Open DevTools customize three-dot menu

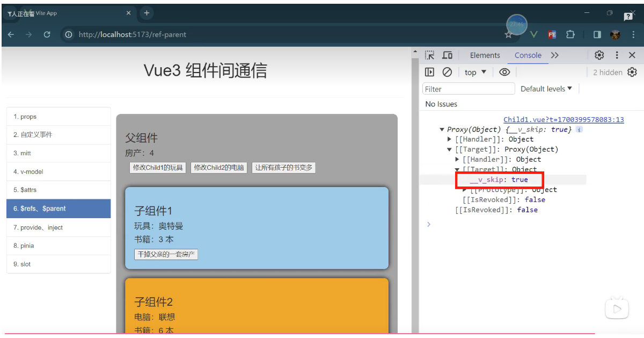tap(617, 55)
